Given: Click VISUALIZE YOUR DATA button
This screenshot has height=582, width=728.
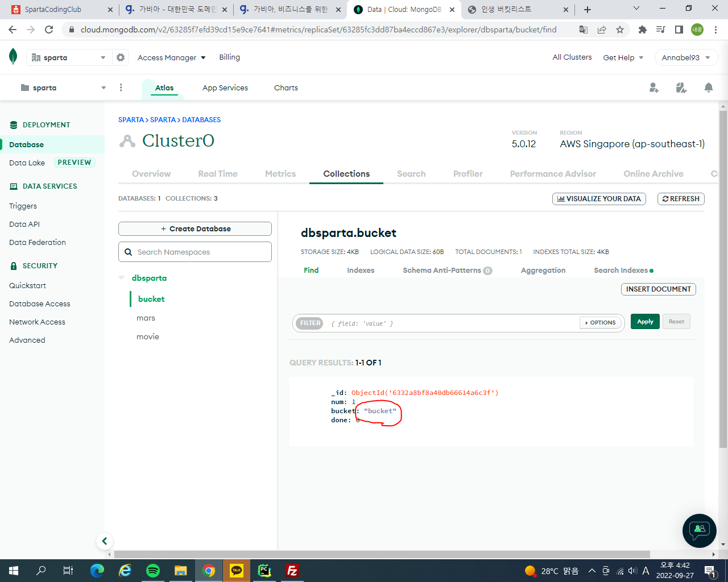Looking at the screenshot, I should coord(599,199).
